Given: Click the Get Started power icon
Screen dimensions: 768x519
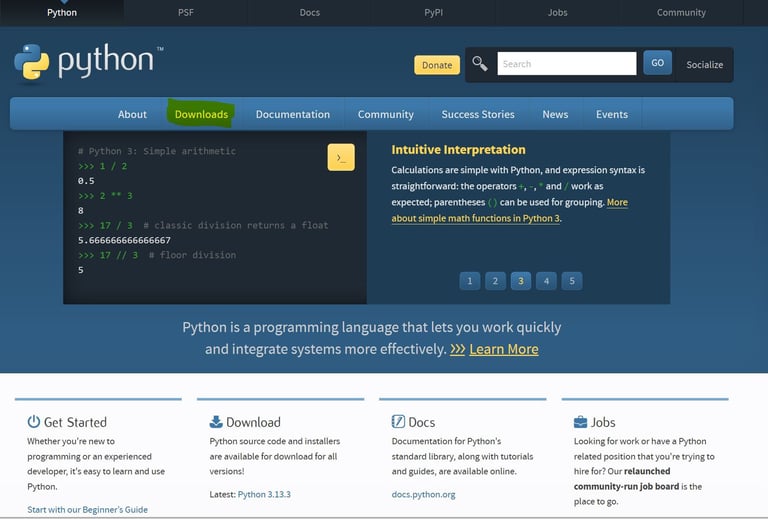Looking at the screenshot, I should (34, 422).
